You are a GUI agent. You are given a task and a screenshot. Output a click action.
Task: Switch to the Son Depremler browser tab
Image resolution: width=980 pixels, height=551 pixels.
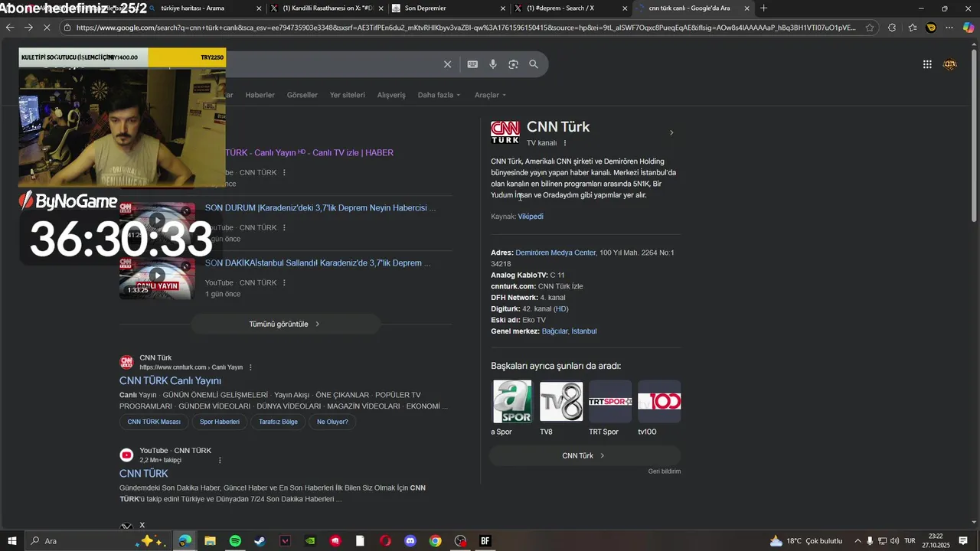click(447, 8)
